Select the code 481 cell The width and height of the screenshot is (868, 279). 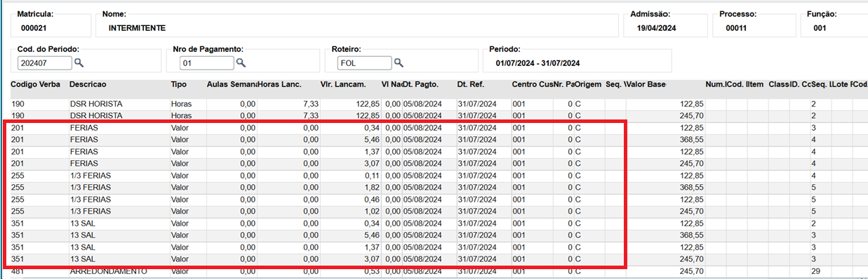click(17, 271)
